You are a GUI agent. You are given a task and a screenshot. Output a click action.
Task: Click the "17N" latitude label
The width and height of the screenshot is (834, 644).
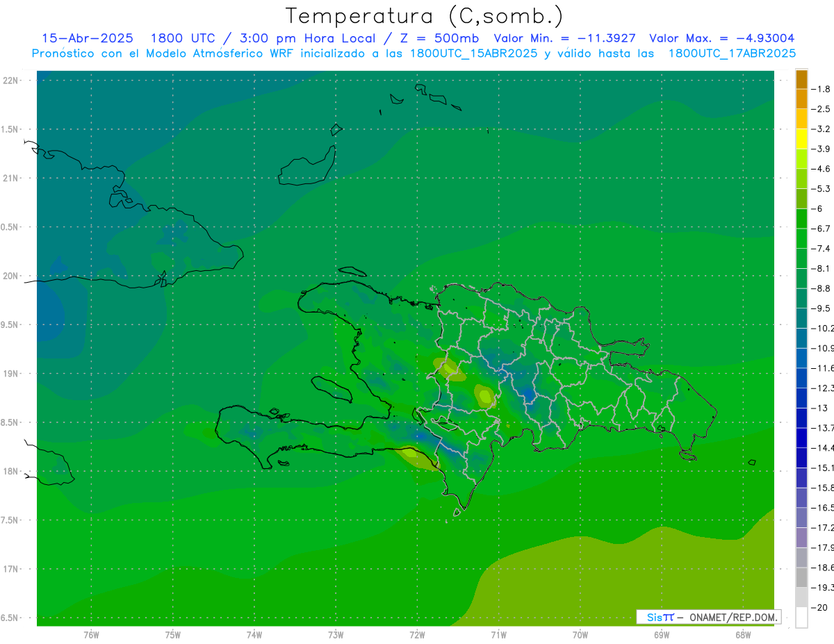point(12,569)
